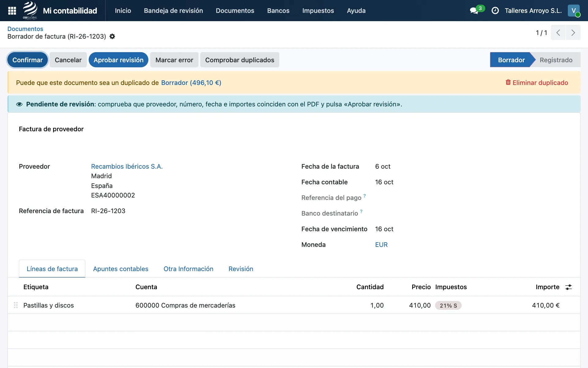Select the Líneas de factura tab
The image size is (588, 368).
click(52, 269)
